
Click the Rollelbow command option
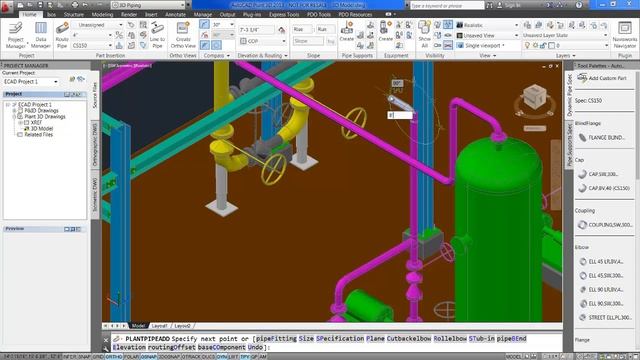tap(450, 339)
